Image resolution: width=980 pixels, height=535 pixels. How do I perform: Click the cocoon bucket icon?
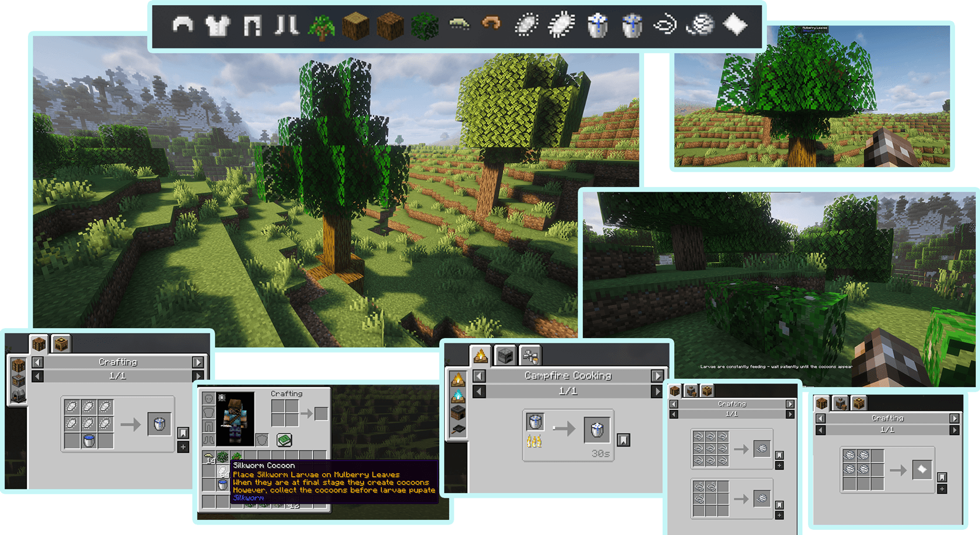(597, 26)
